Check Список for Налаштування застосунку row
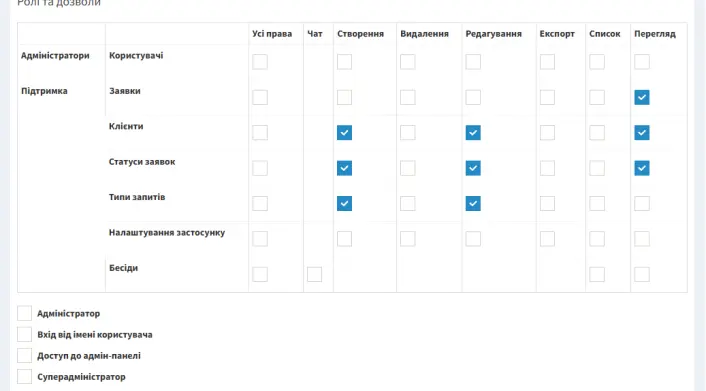The width and height of the screenshot is (706, 391). [597, 239]
